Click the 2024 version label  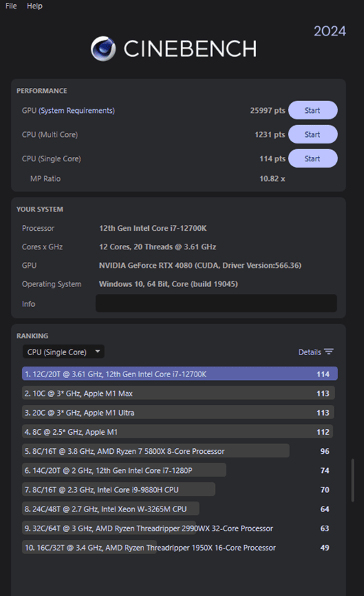pos(330,31)
